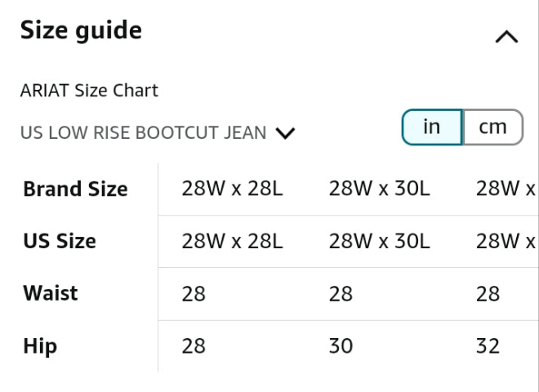Select the US Size row header
The height and width of the screenshot is (392, 539).
pyautogui.click(x=60, y=242)
